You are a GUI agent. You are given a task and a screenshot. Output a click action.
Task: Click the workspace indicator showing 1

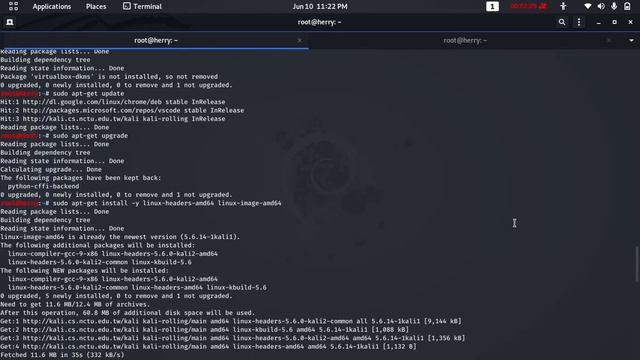(492, 7)
